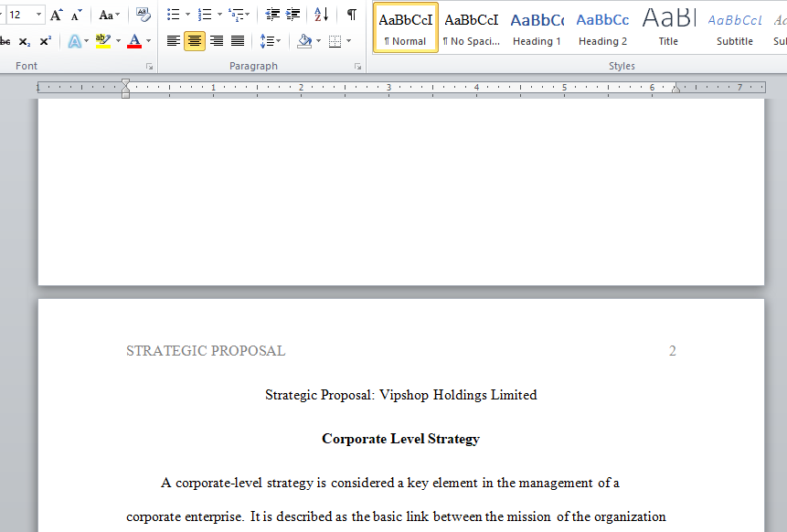Apply yellow text highlight color
This screenshot has width=787, height=532.
tap(103, 41)
